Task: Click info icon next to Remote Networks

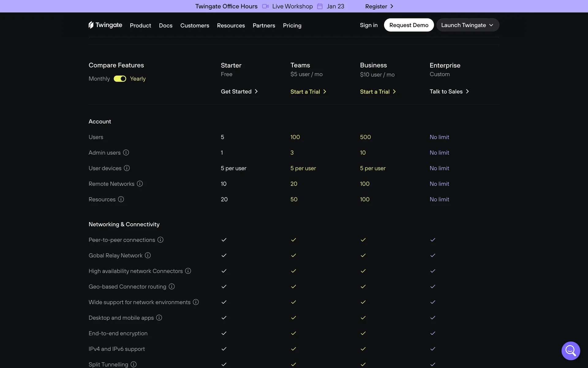Action: pos(140,184)
